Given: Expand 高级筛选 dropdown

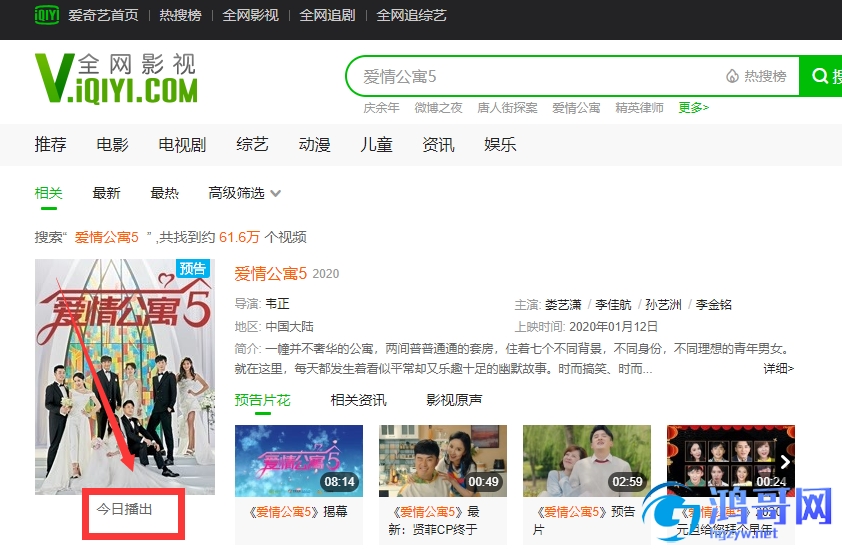Looking at the screenshot, I should click(244, 193).
